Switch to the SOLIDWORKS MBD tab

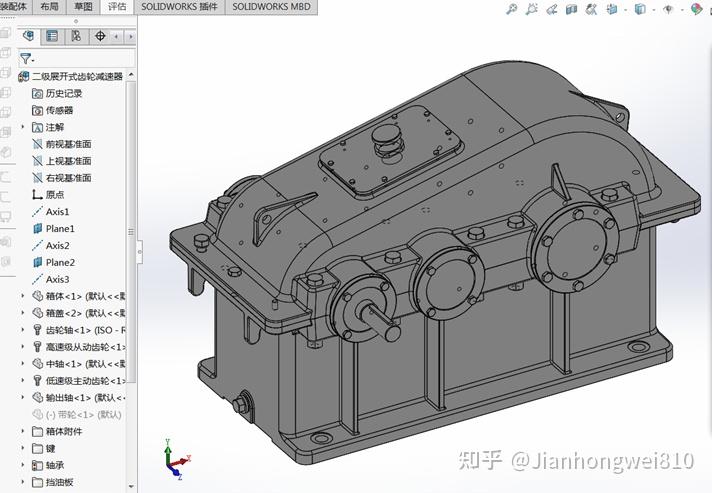pos(272,6)
